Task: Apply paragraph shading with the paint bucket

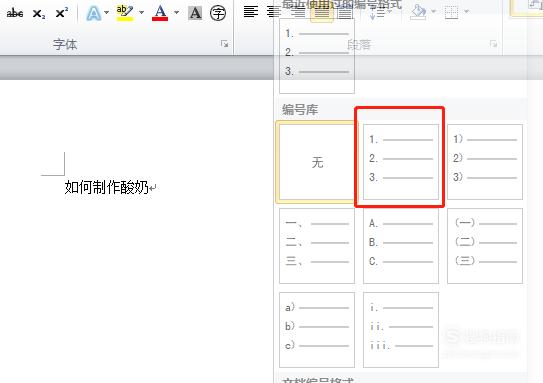Action: [418, 12]
